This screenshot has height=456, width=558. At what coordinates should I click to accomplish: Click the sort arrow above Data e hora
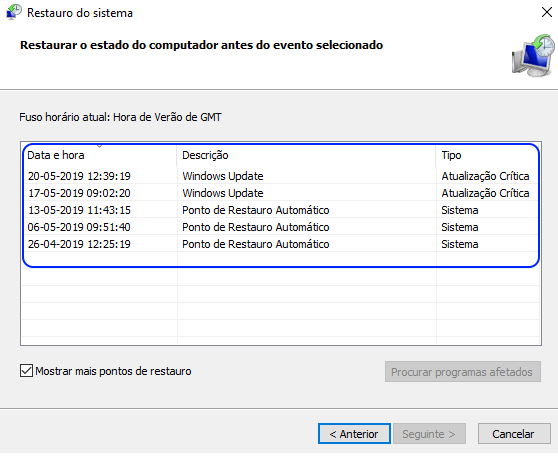coord(100,146)
